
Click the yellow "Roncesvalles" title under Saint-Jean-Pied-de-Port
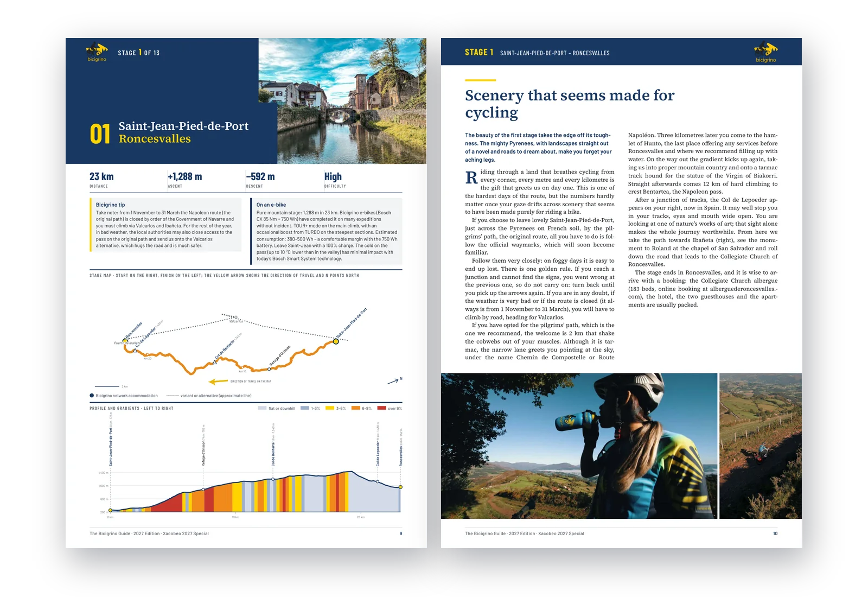click(x=155, y=139)
